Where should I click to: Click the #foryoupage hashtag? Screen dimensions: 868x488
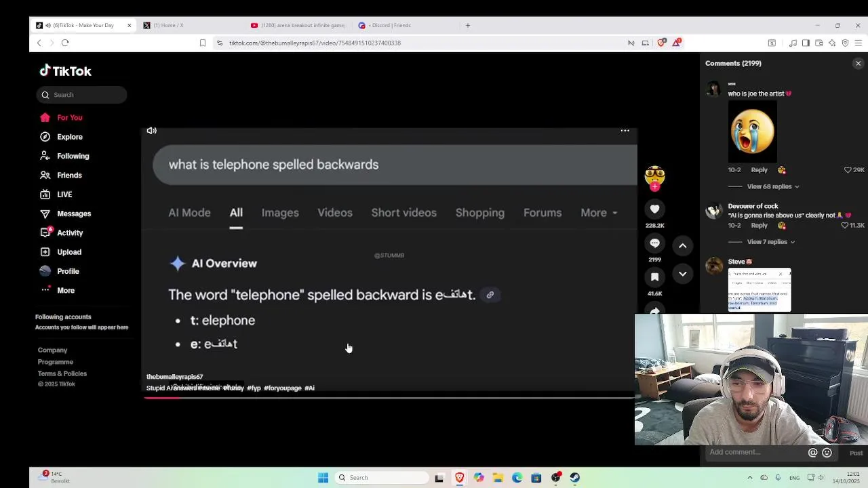[x=282, y=388]
